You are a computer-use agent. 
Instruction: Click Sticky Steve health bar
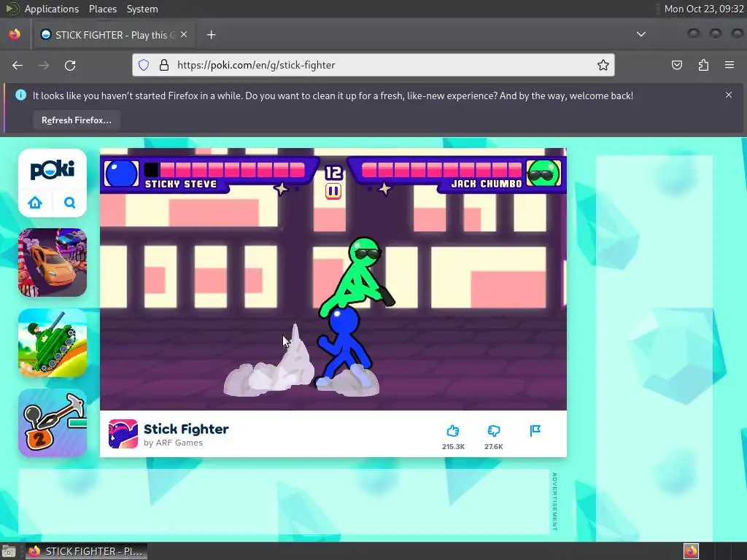click(224, 169)
